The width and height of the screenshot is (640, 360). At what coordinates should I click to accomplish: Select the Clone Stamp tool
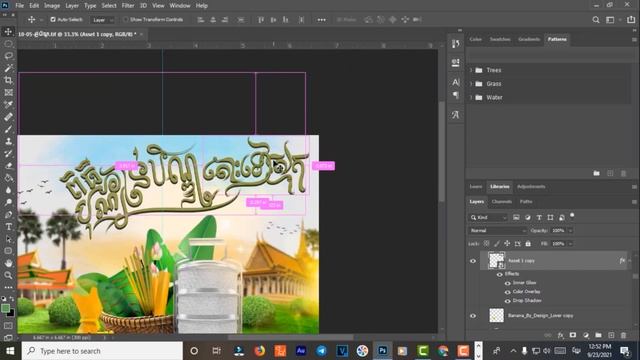pos(8,141)
